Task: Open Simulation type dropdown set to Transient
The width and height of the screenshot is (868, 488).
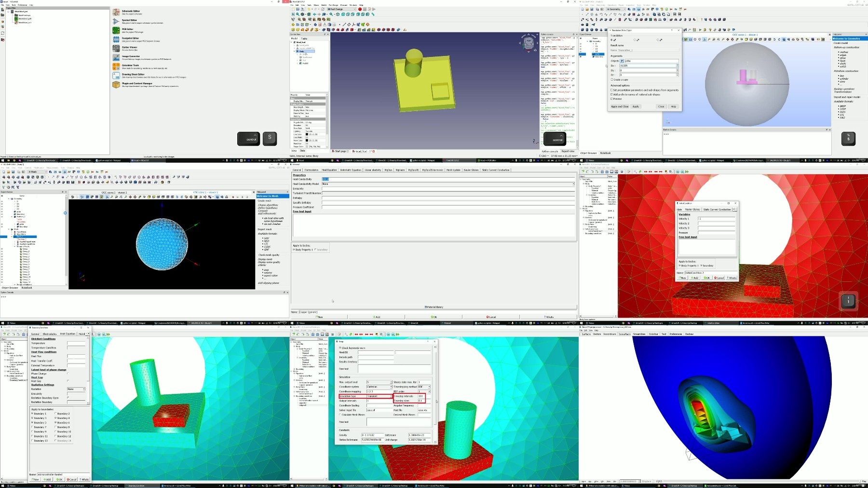Action: (x=380, y=396)
